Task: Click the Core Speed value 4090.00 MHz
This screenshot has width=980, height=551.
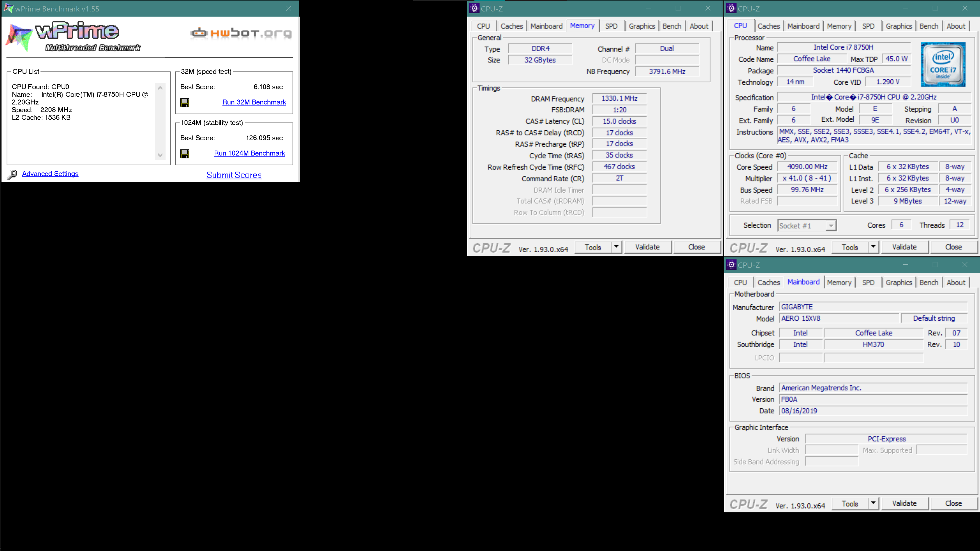Action: point(807,167)
